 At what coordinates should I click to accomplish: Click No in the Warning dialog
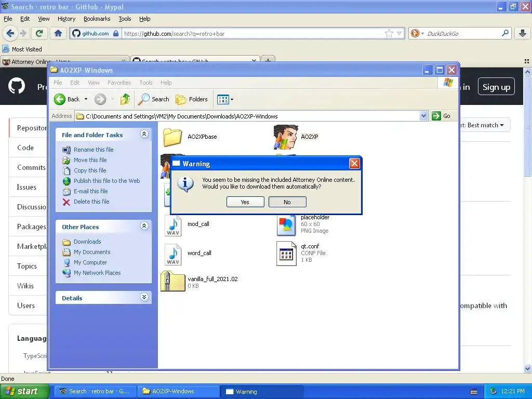pyautogui.click(x=287, y=202)
